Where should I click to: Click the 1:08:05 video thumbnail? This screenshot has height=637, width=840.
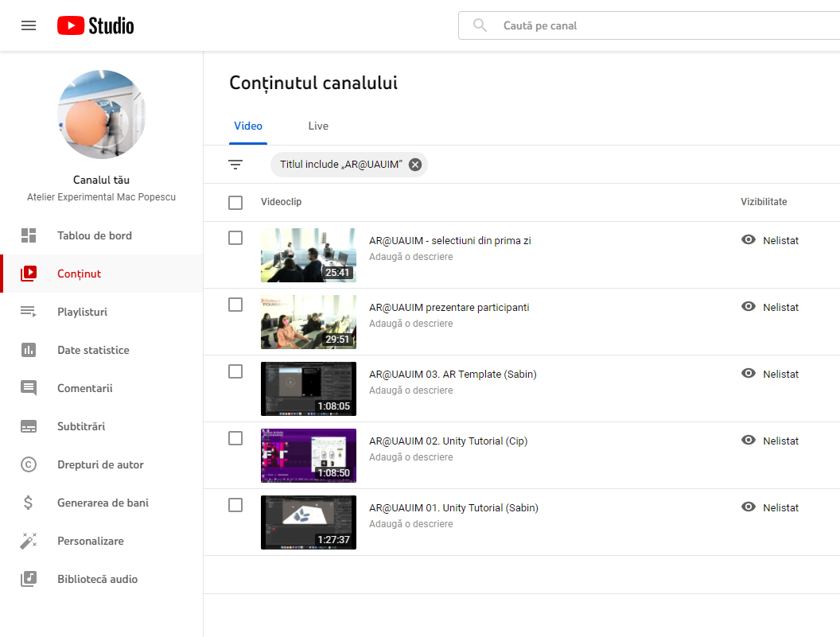(309, 389)
